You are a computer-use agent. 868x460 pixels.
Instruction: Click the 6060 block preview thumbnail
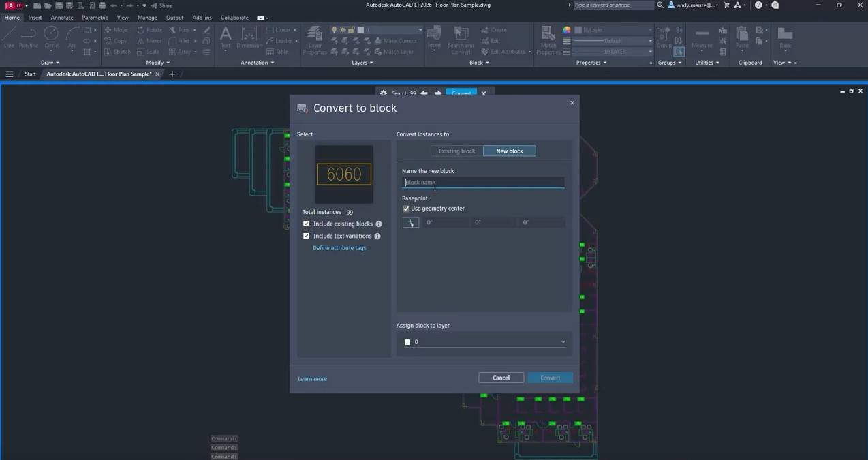[x=344, y=174]
